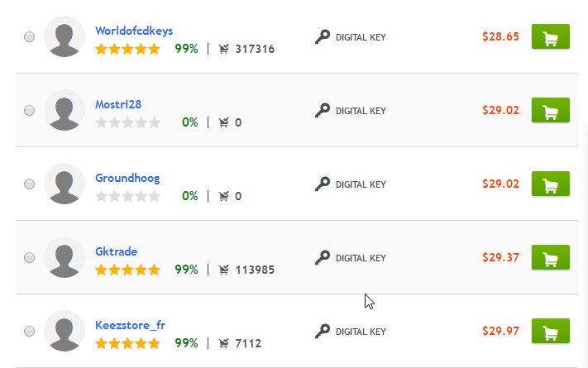Add Mostri28 offer to cart
The image size is (588, 368).
click(x=550, y=110)
